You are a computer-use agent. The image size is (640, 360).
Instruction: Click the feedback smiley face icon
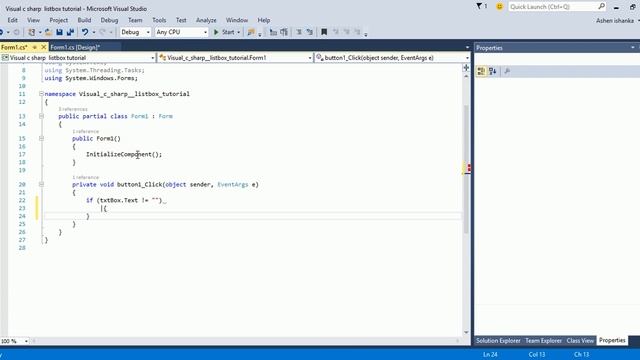pyautogui.click(x=499, y=7)
